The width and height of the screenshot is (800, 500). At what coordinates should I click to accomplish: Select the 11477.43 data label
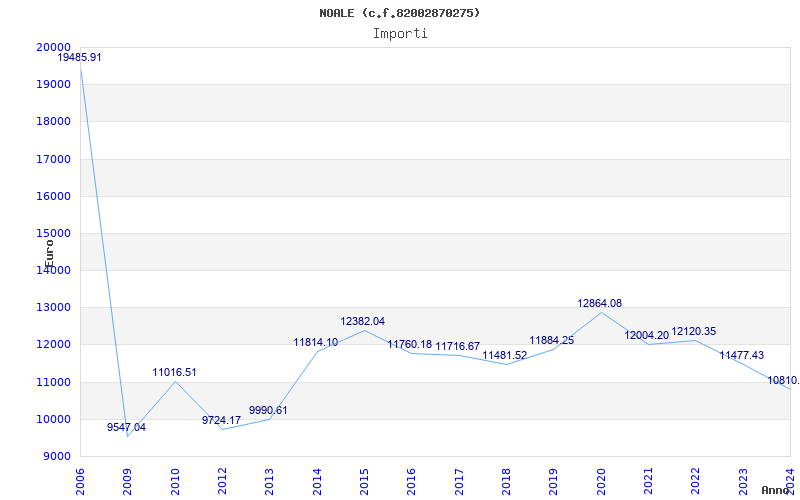pos(741,356)
